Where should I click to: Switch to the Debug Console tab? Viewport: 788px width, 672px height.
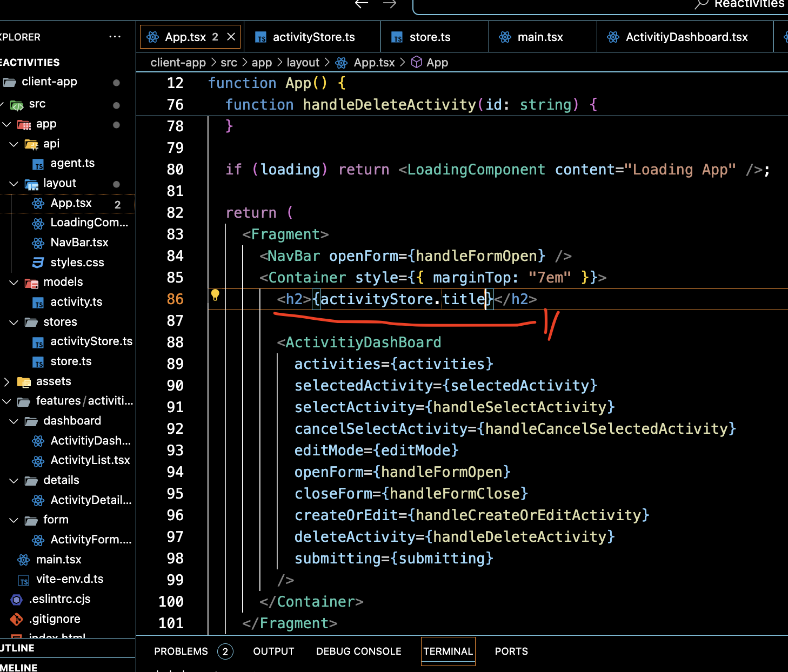[x=359, y=651]
